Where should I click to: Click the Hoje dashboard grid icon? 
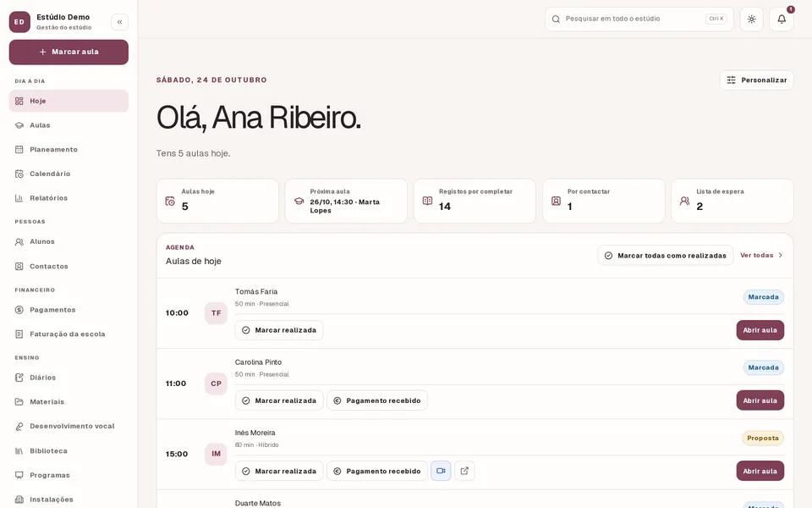point(19,101)
